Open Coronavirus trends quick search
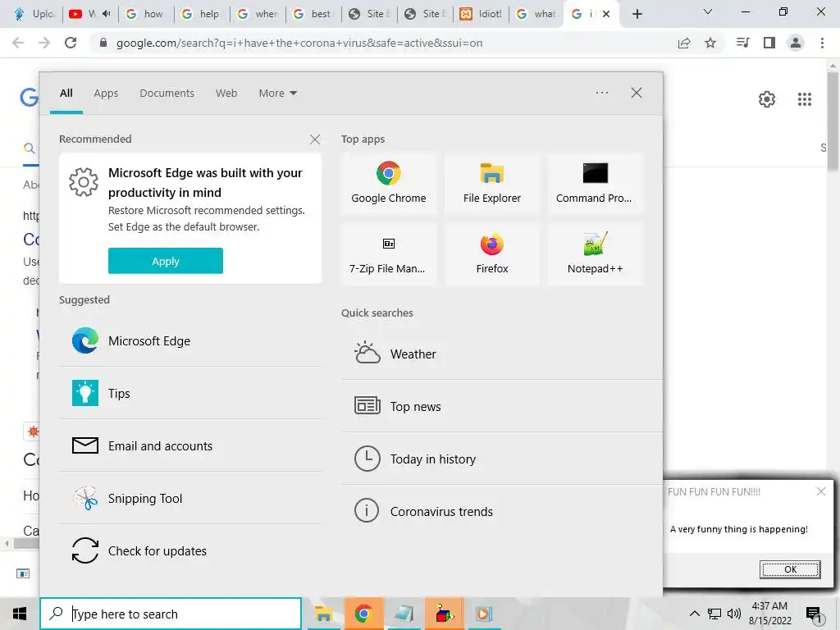 pyautogui.click(x=501, y=511)
